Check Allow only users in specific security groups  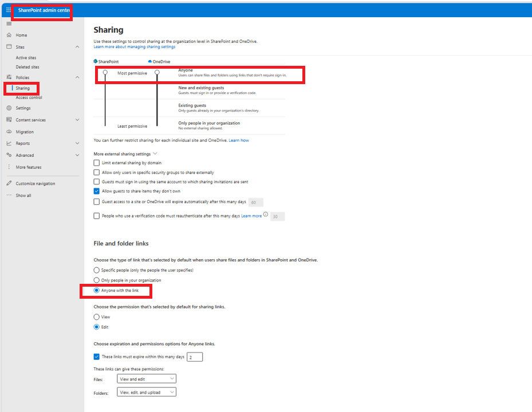[x=97, y=172]
